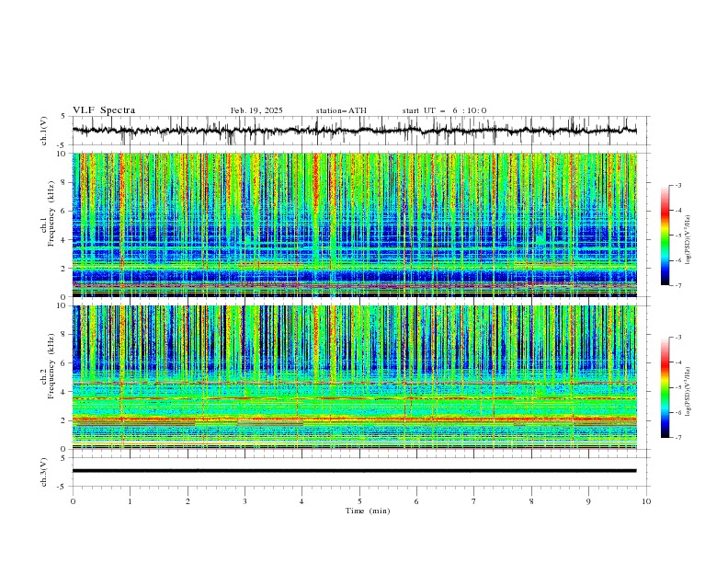Click ch.2 "Frequency (kHz)" axis label

pyautogui.click(x=51, y=366)
